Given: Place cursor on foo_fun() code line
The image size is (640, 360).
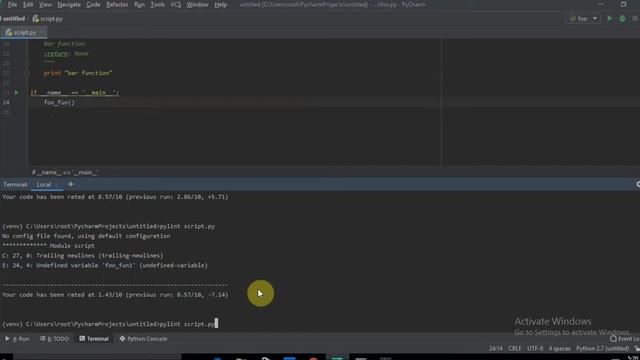Looking at the screenshot, I should click(60, 102).
